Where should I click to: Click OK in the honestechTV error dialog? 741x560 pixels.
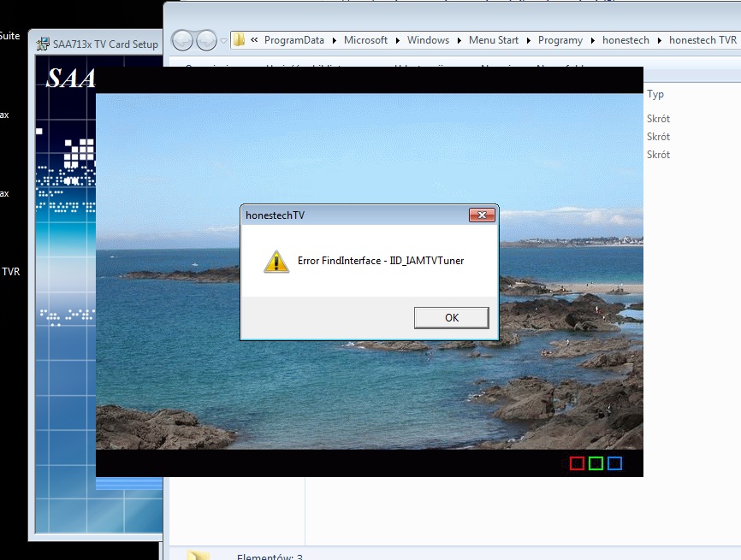pyautogui.click(x=451, y=318)
